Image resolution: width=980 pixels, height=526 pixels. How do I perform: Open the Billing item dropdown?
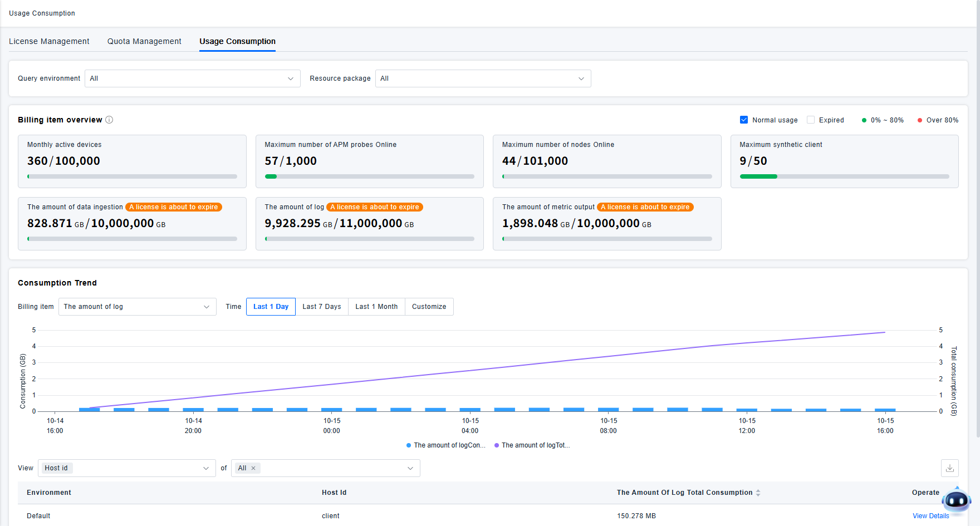tap(137, 307)
